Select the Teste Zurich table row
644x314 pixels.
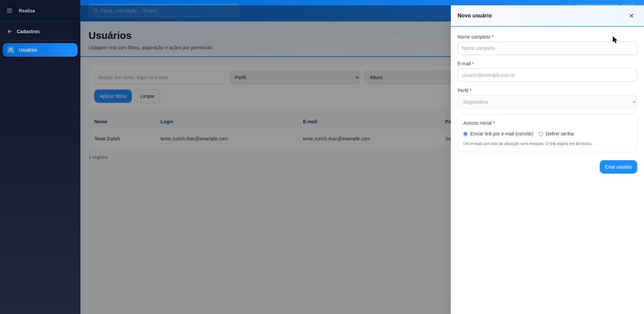(270, 139)
